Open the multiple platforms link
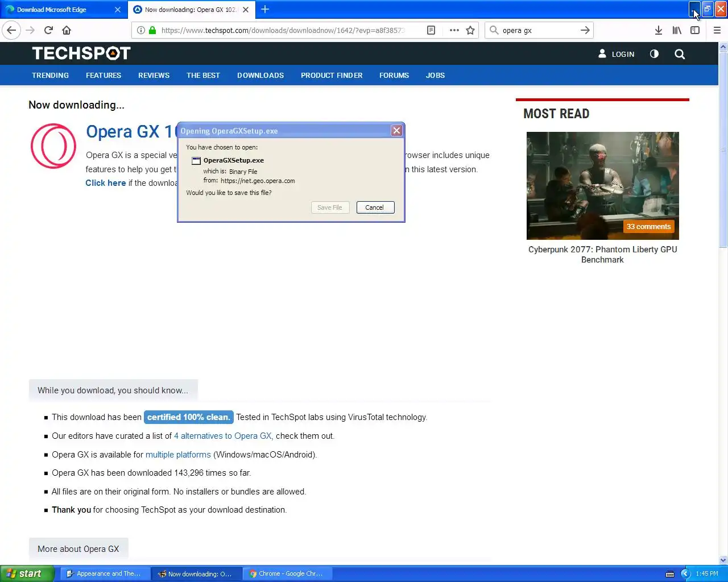 [x=178, y=455]
